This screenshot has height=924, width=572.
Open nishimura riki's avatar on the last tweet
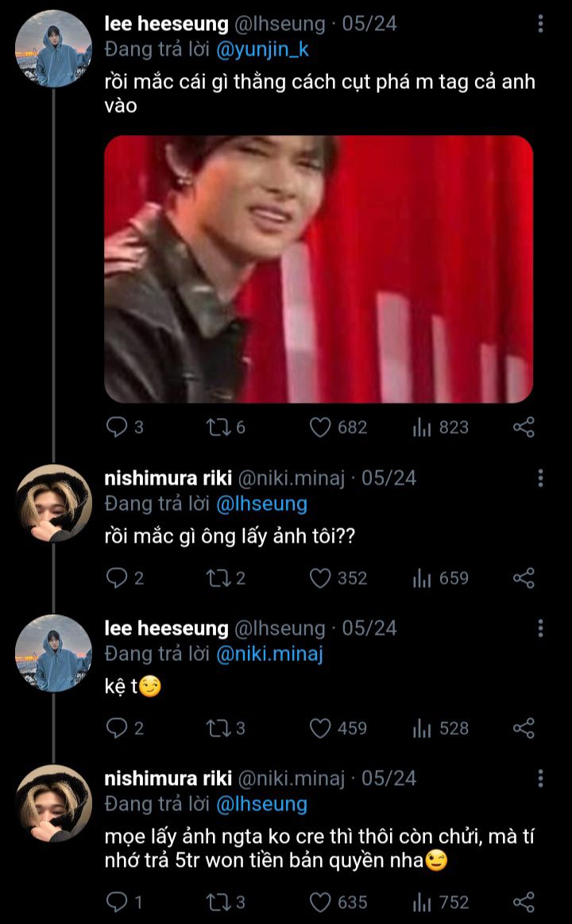click(x=54, y=802)
